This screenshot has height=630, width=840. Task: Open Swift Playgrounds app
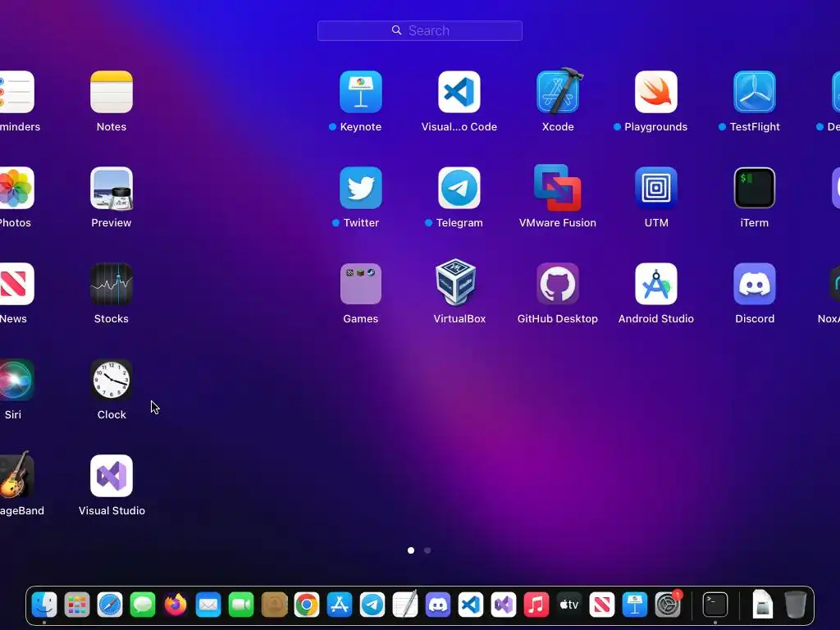(656, 92)
